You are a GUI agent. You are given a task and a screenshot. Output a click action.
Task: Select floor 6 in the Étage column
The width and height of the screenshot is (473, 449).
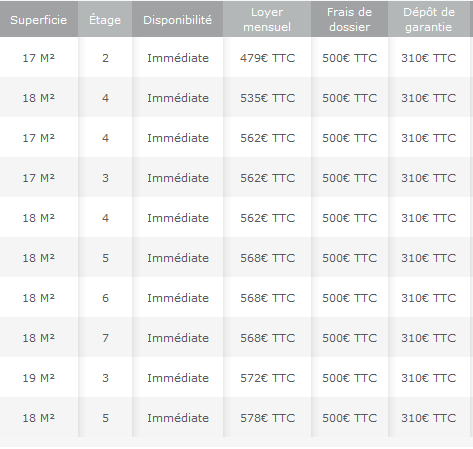(105, 298)
